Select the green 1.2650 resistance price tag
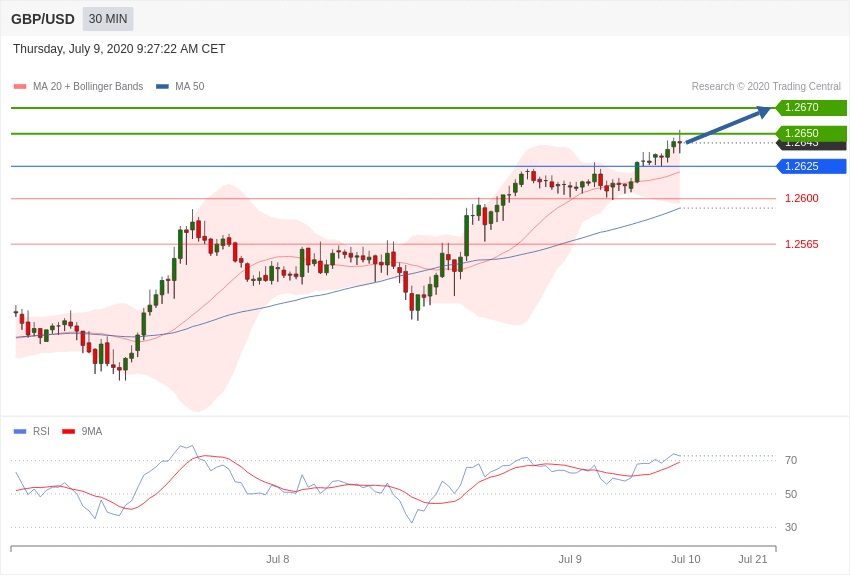This screenshot has width=850, height=576. [811, 133]
